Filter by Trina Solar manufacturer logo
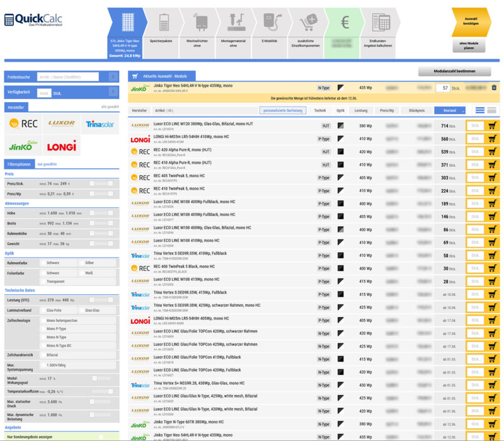Screen dimensions: 504x441 tap(100, 123)
